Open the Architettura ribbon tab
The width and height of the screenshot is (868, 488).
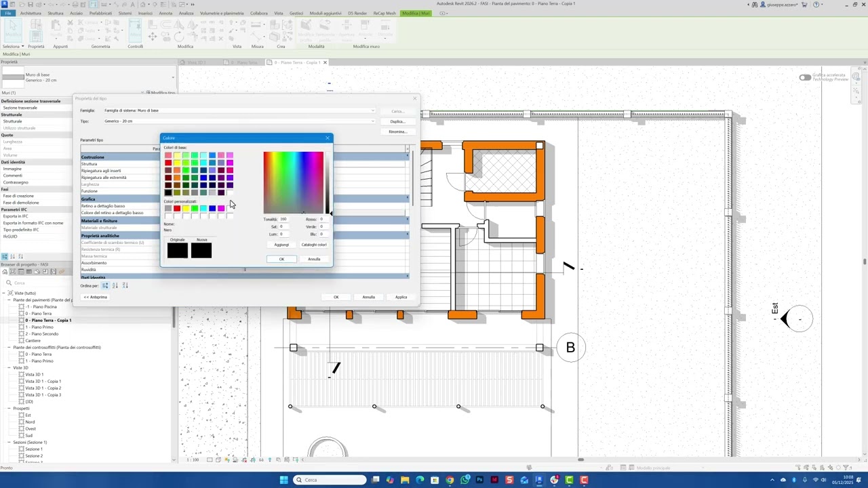(x=31, y=13)
